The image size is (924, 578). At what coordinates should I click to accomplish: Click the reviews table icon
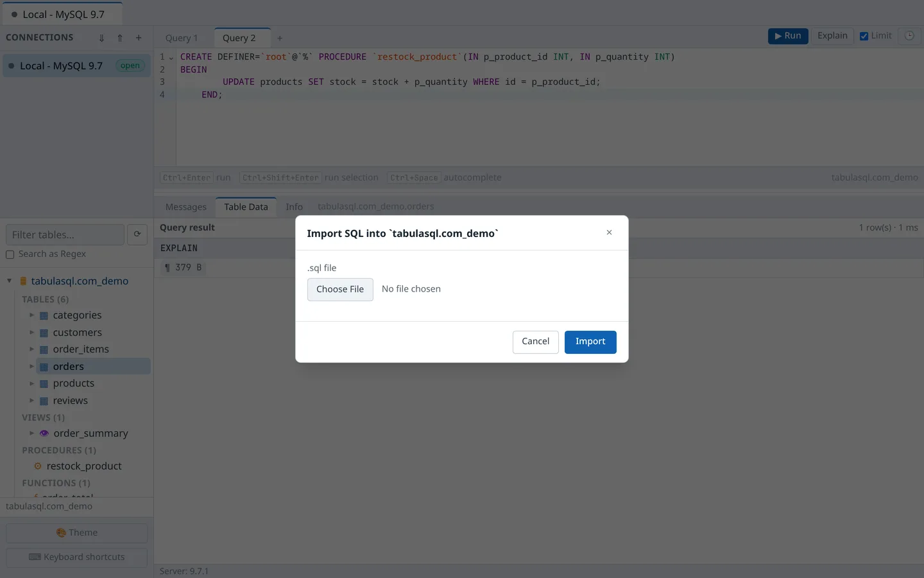point(44,401)
